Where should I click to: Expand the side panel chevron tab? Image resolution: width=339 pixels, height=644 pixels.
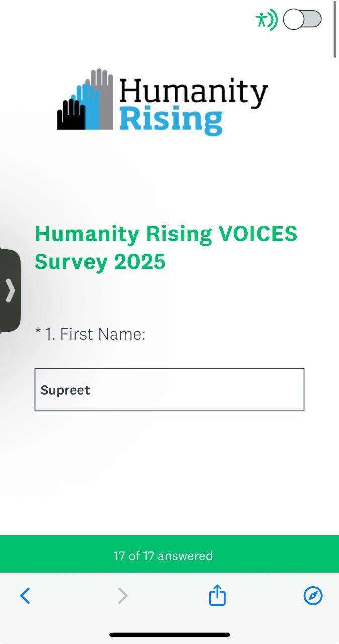(x=10, y=290)
